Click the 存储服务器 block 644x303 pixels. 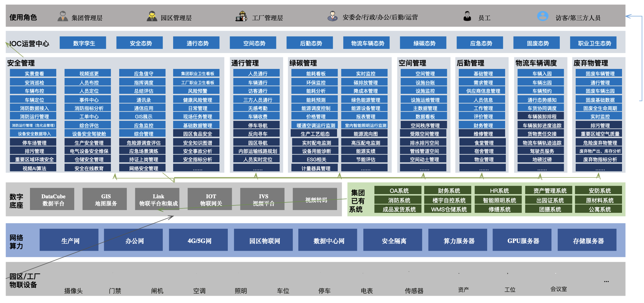pos(587,240)
